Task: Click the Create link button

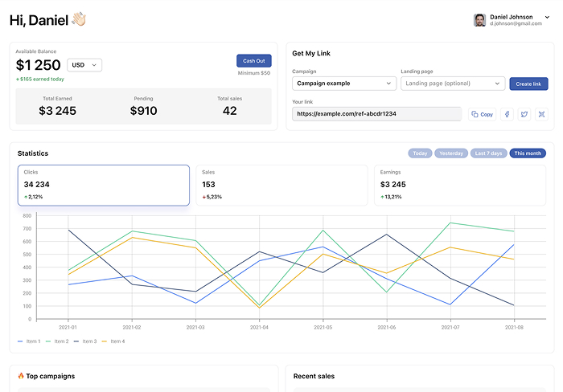Action: [528, 84]
